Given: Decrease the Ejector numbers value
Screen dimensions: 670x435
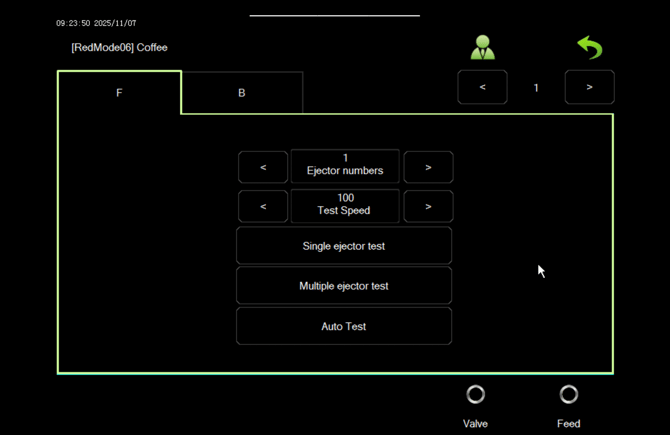Looking at the screenshot, I should coord(263,167).
